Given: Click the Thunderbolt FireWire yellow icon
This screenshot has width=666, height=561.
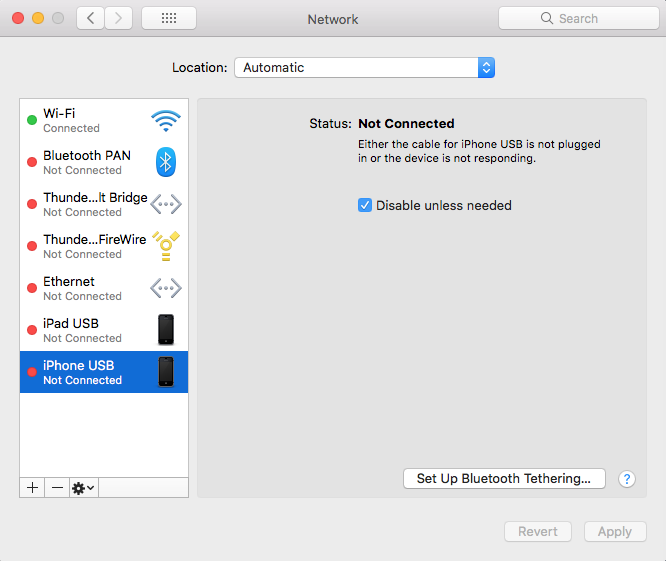Looking at the screenshot, I should click(166, 246).
